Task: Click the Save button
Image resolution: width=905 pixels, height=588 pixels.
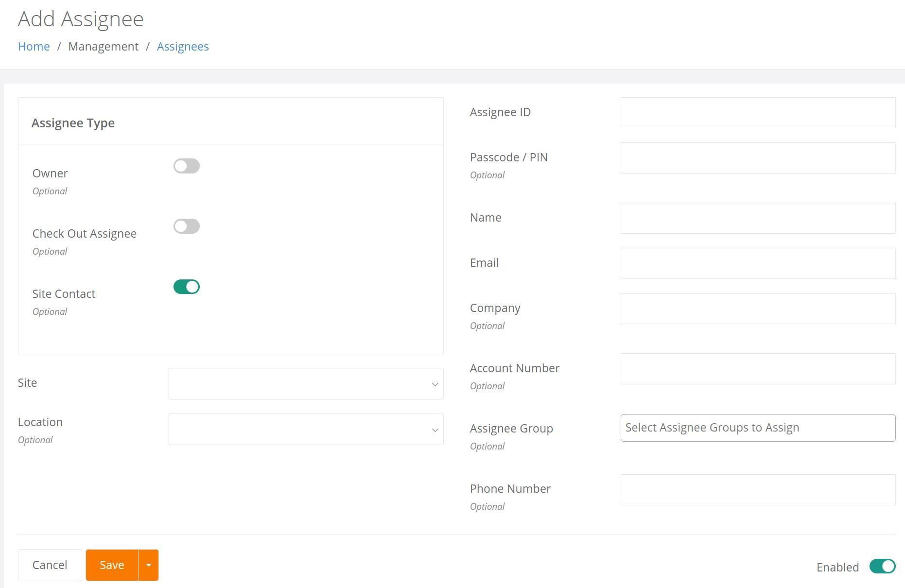Action: pos(112,565)
